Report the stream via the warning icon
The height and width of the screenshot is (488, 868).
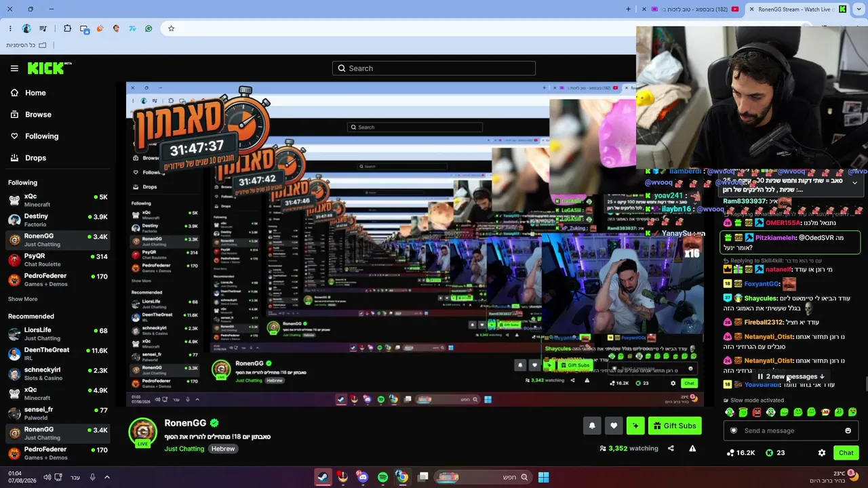tap(692, 448)
